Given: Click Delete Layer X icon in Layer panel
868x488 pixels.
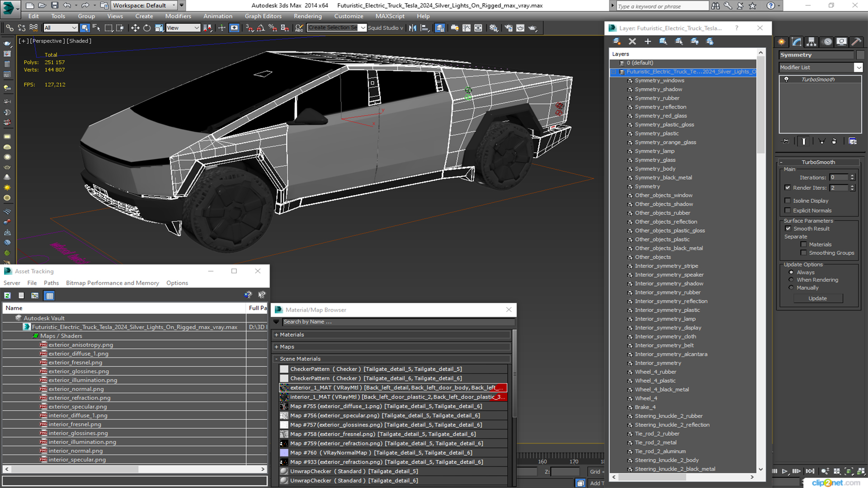Looking at the screenshot, I should (632, 41).
